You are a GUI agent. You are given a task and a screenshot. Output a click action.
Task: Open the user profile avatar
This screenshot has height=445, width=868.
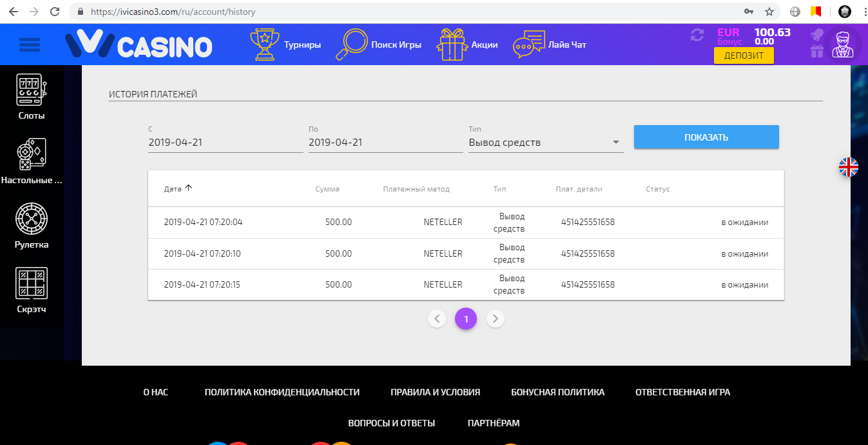(845, 44)
